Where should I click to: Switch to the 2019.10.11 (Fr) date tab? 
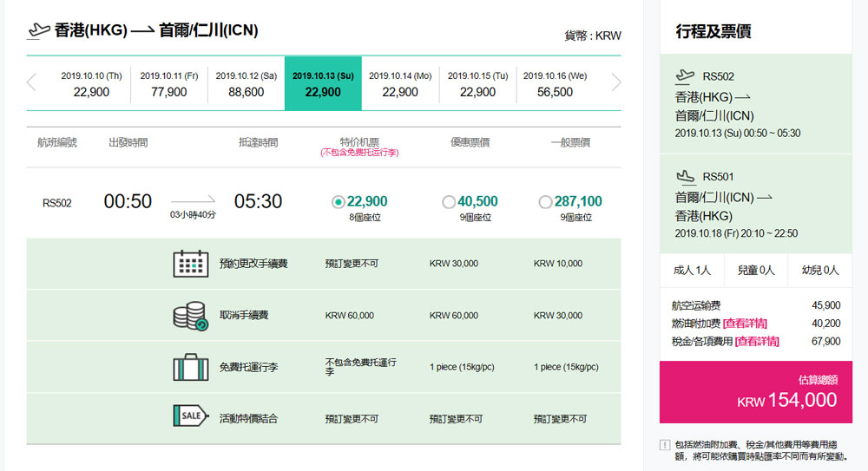pos(168,84)
